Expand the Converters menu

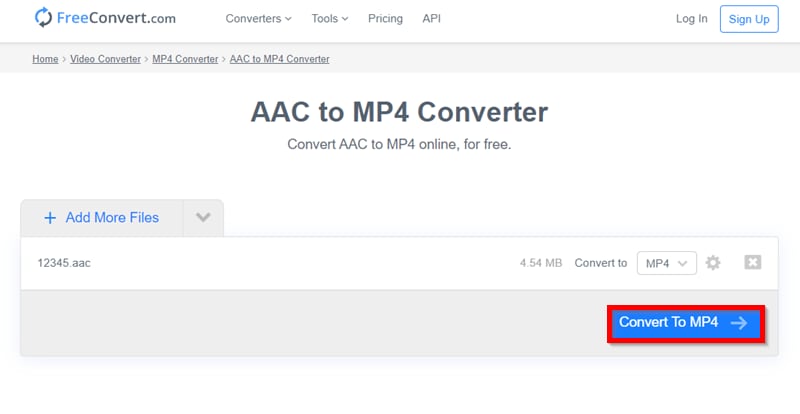[258, 19]
